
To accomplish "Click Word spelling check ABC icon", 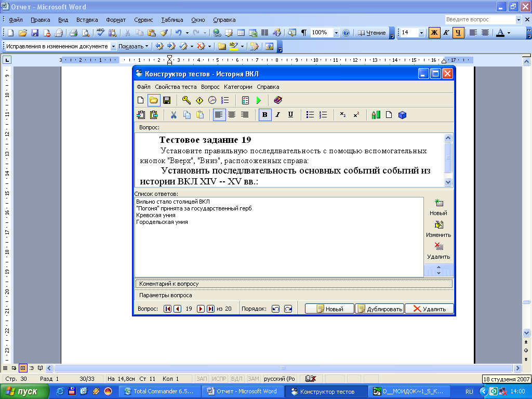I will pos(100,32).
